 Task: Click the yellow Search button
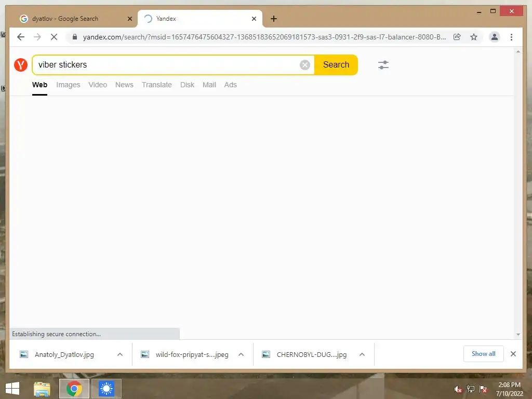click(x=336, y=65)
